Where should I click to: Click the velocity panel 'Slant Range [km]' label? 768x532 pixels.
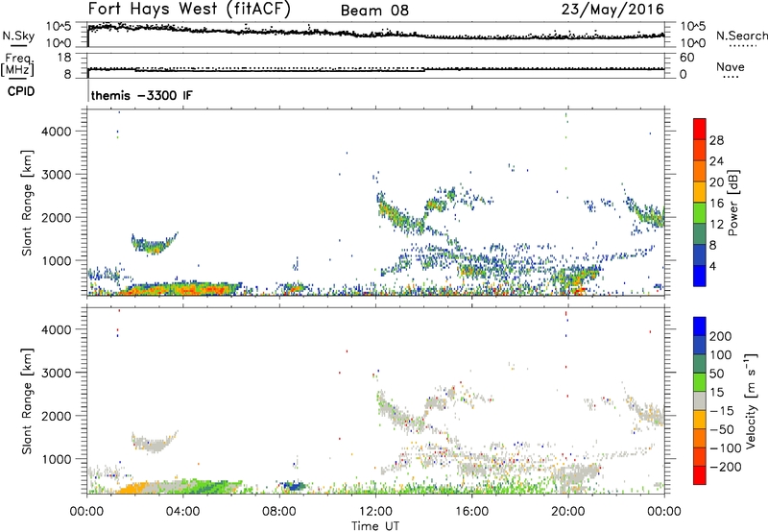pos(27,401)
